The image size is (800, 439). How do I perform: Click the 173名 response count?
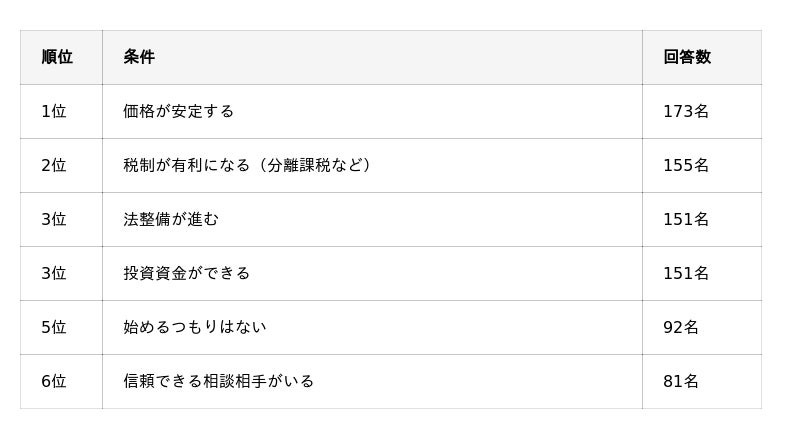click(x=686, y=111)
